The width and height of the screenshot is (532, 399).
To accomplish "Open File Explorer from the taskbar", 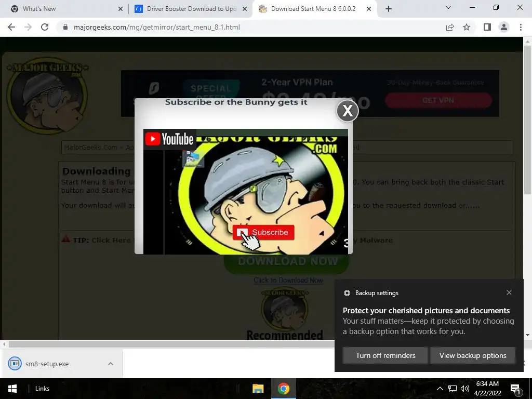I will 258,389.
